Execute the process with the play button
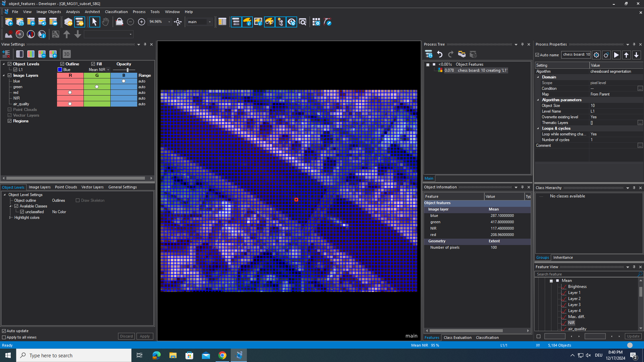This screenshot has height=362, width=644. point(616,55)
